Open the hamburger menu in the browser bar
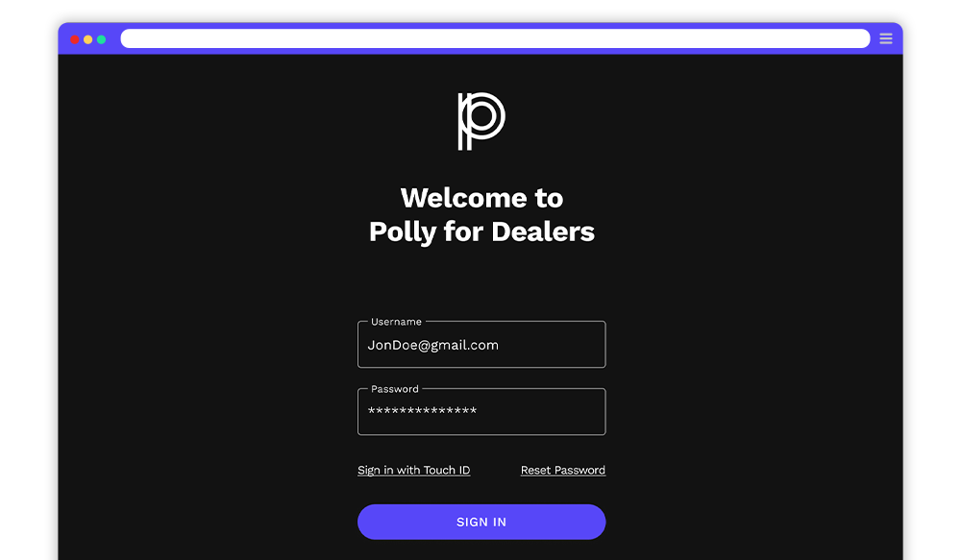 pos(886,38)
